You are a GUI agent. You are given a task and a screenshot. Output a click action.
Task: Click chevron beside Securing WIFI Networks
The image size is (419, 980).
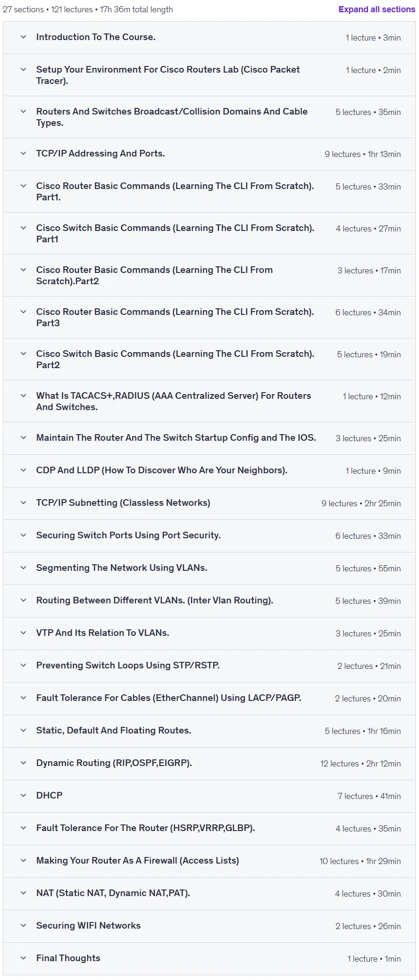point(23,926)
